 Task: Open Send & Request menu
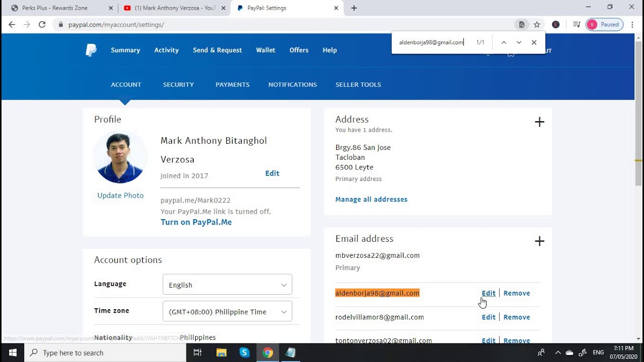[x=217, y=50]
